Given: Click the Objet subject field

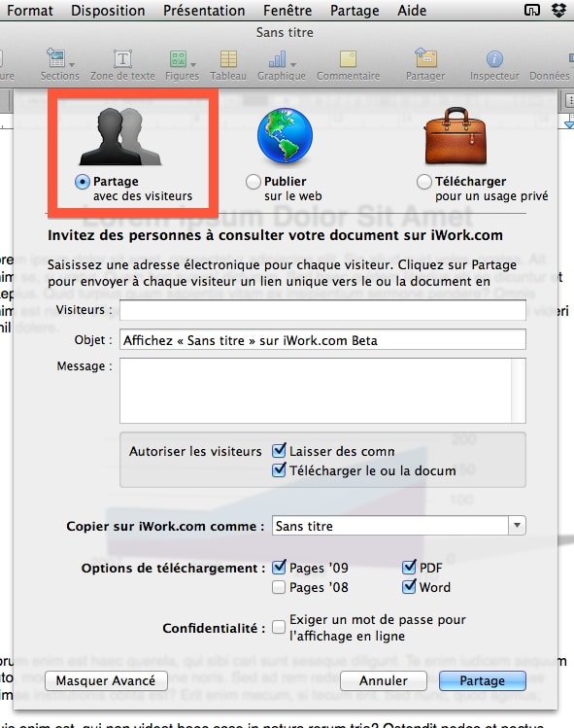Looking at the screenshot, I should (322, 340).
